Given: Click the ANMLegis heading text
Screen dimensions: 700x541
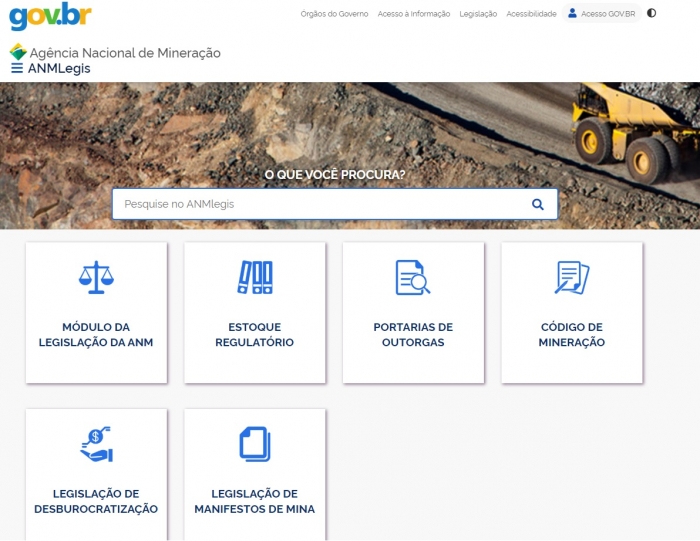Looking at the screenshot, I should pyautogui.click(x=59, y=68).
